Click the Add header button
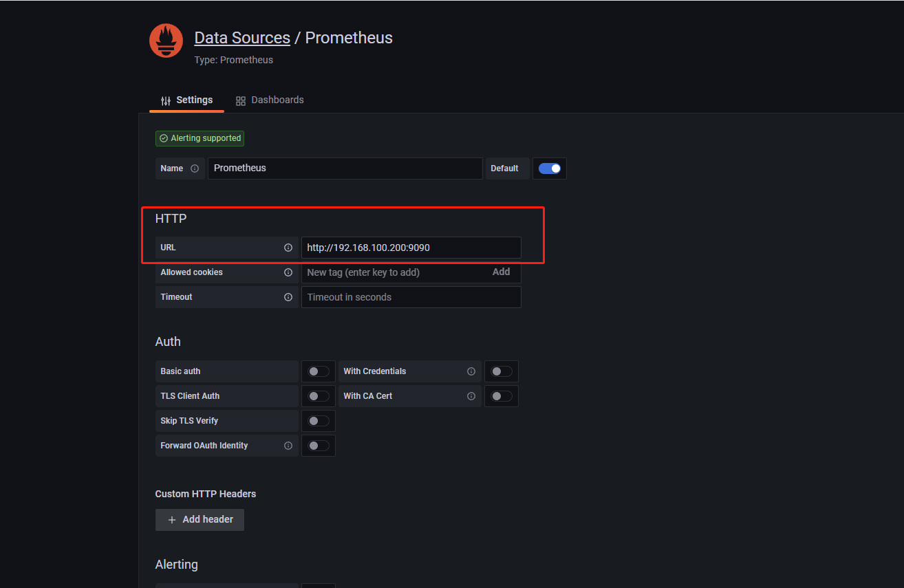Viewport: 904px width, 588px height. [200, 520]
